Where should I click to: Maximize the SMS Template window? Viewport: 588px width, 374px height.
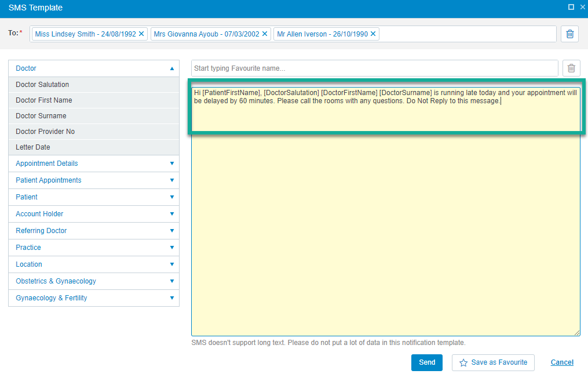coord(571,7)
